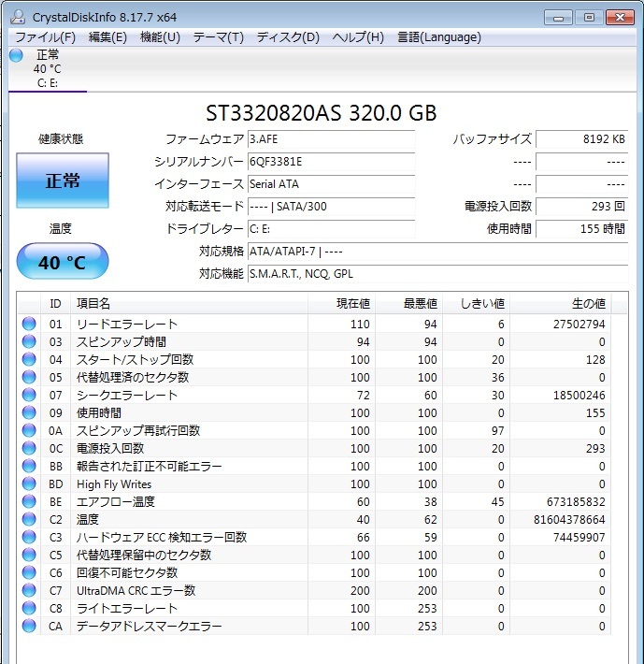
Task: Click the interface field Serial ATA
Action: coord(331,184)
